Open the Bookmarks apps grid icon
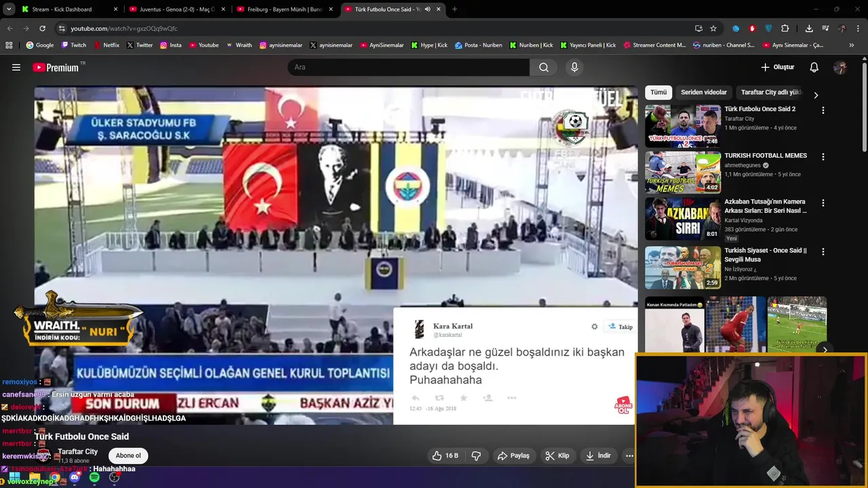 click(x=9, y=45)
